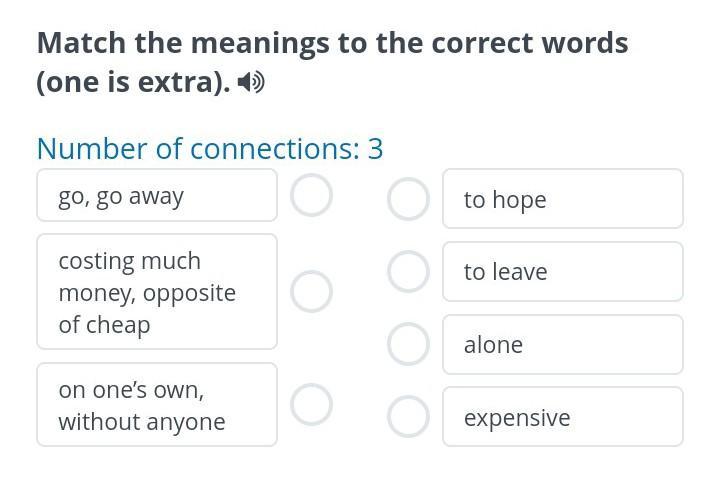
Task: Choose the connector circle for 'to hope'
Action: [x=408, y=199]
